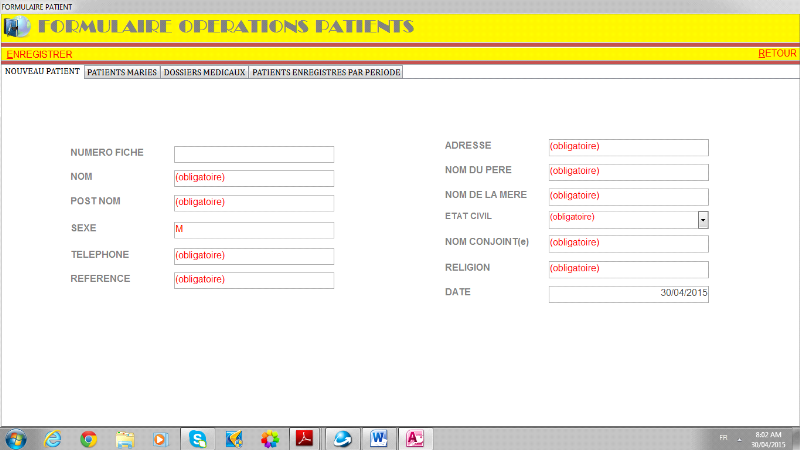The height and width of the screenshot is (450, 800).
Task: Click the RELIGION label text
Action: [467, 267]
